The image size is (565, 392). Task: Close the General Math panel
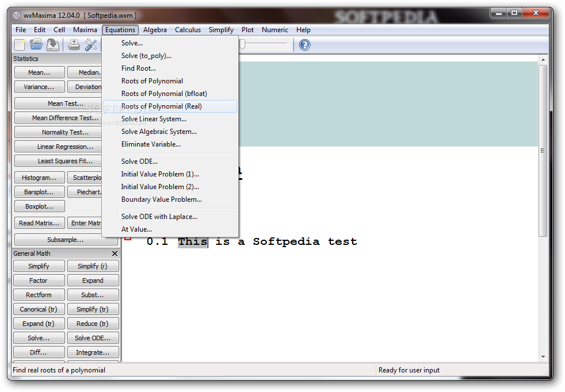point(114,253)
